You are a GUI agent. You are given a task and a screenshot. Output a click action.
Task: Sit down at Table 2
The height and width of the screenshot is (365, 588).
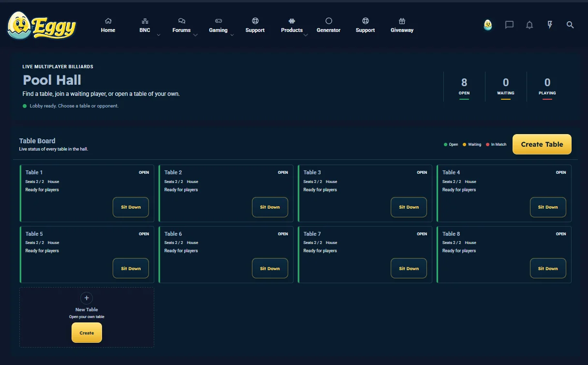(270, 207)
